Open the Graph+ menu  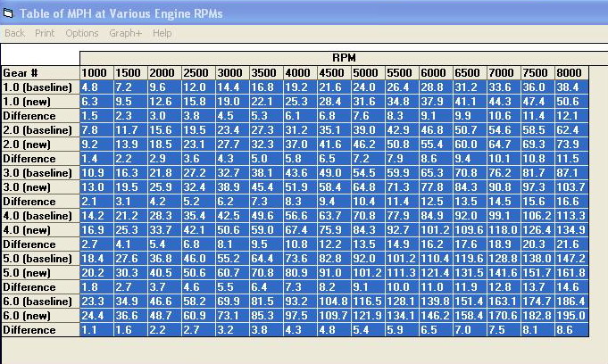coord(125,33)
